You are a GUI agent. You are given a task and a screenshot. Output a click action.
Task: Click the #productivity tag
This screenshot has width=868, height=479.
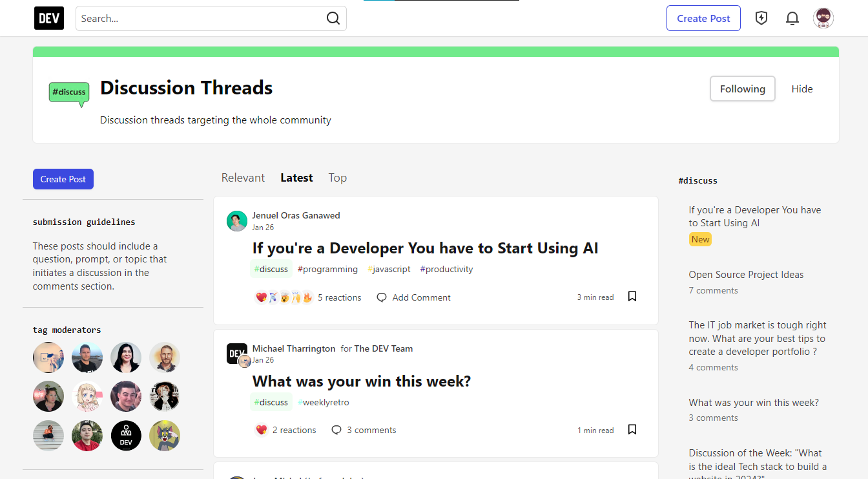[446, 269]
